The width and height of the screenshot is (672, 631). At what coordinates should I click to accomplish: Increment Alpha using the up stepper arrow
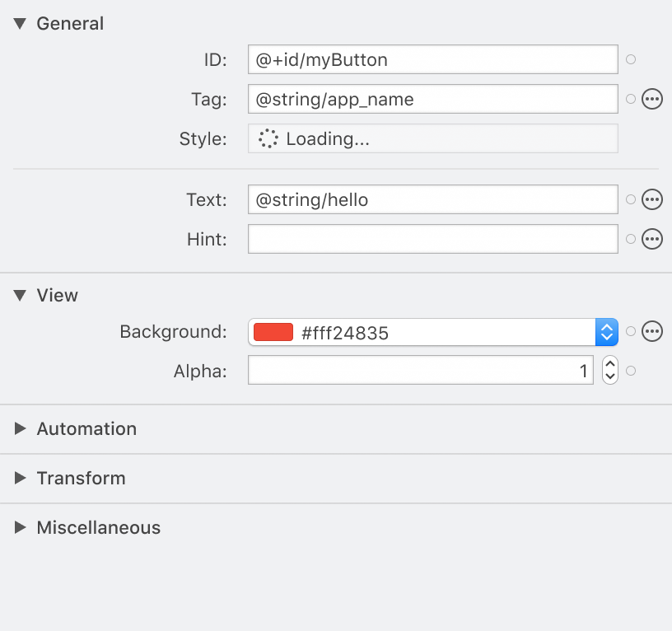[609, 365]
